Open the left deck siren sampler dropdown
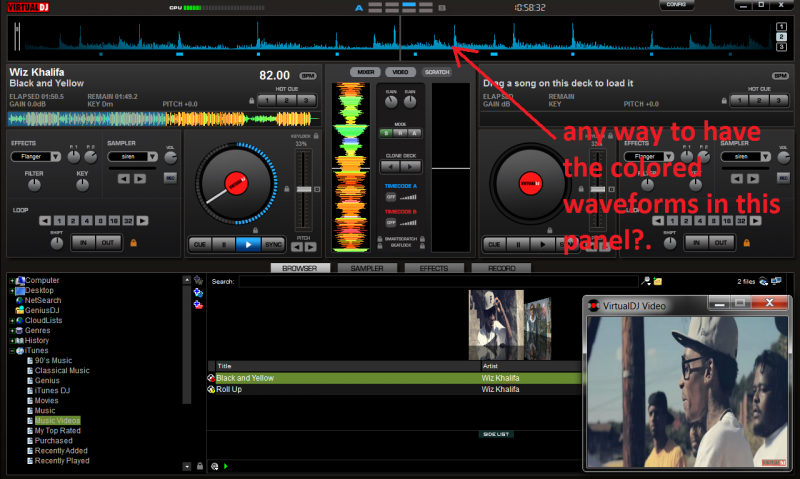The height and width of the screenshot is (479, 800). click(153, 157)
